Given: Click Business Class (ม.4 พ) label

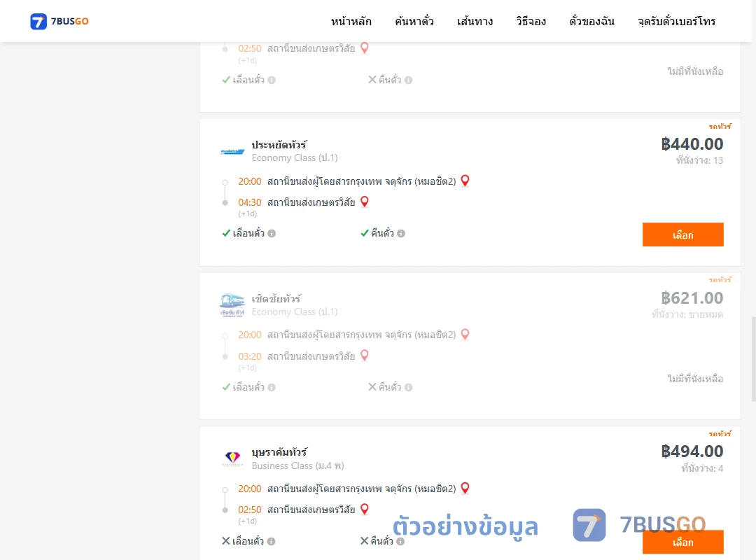Looking at the screenshot, I should click(297, 466).
